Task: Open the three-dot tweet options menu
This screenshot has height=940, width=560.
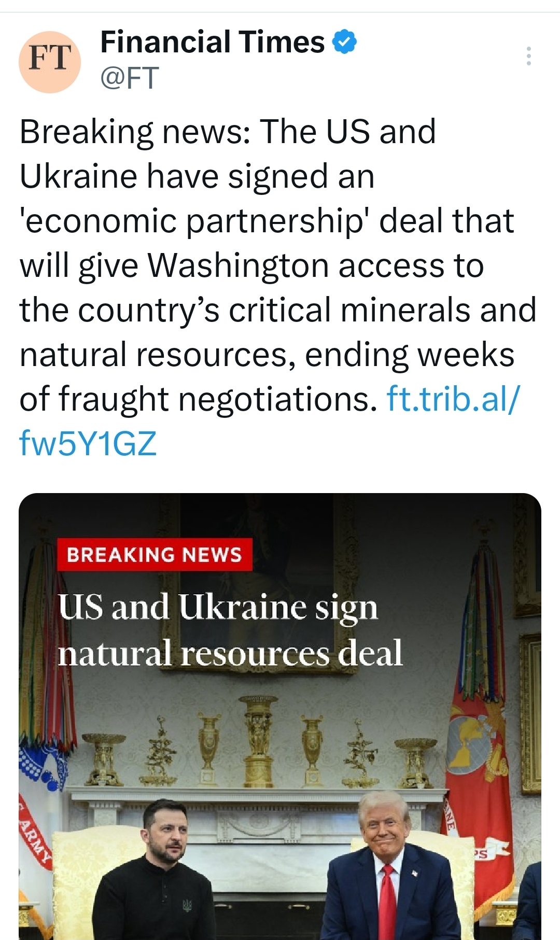Action: pyautogui.click(x=528, y=56)
